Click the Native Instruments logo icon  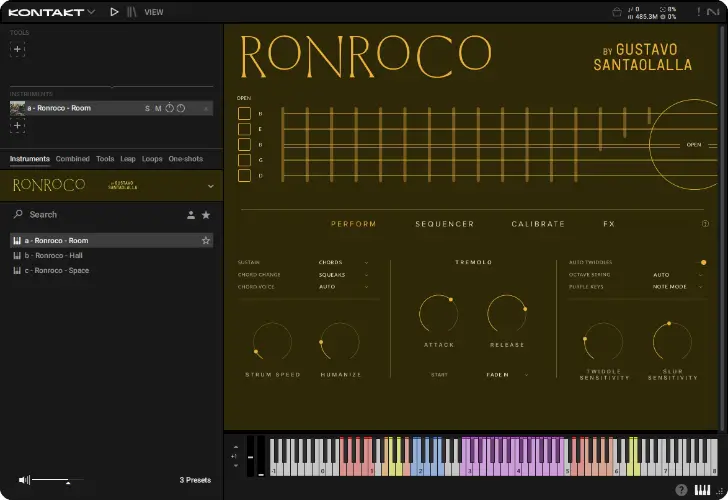click(712, 12)
